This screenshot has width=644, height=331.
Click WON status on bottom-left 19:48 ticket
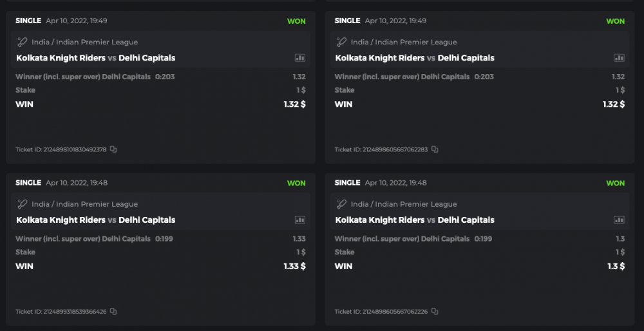(x=296, y=184)
